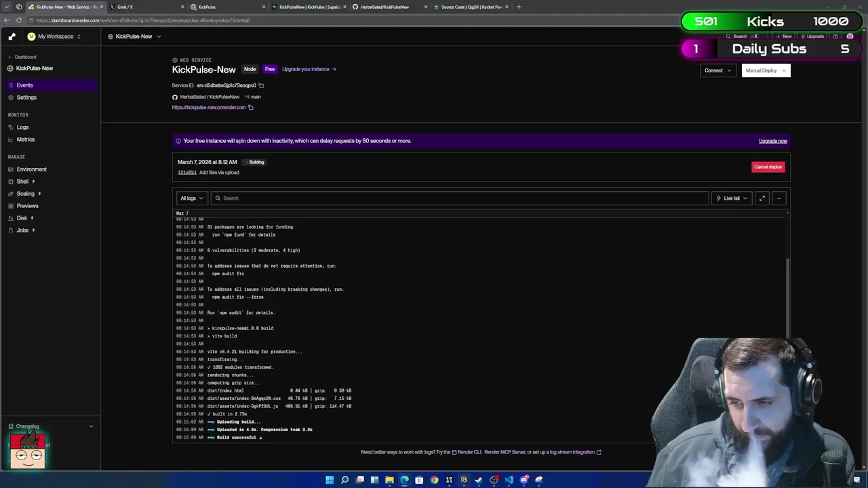Copy the Service ID
This screenshot has height=488, width=868.
tap(261, 85)
